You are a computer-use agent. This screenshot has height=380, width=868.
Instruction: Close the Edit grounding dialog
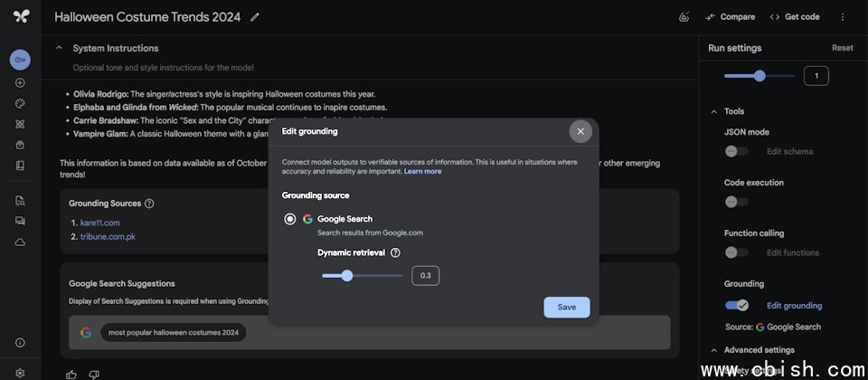click(580, 131)
